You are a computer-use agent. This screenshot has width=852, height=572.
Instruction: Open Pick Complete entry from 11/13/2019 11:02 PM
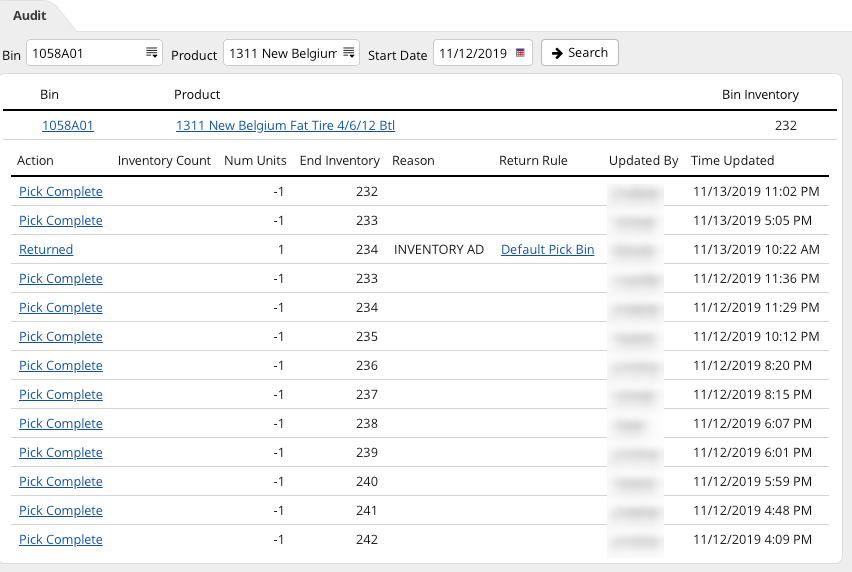coord(61,192)
